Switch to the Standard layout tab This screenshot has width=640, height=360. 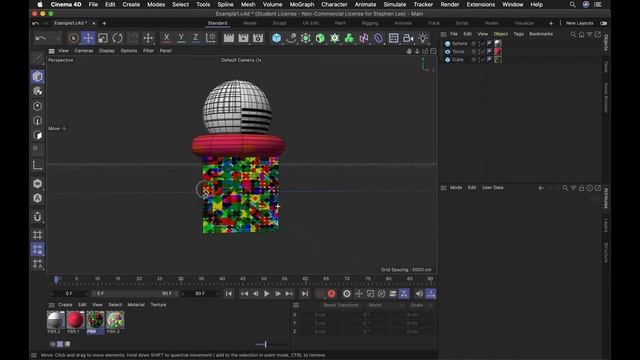217,23
